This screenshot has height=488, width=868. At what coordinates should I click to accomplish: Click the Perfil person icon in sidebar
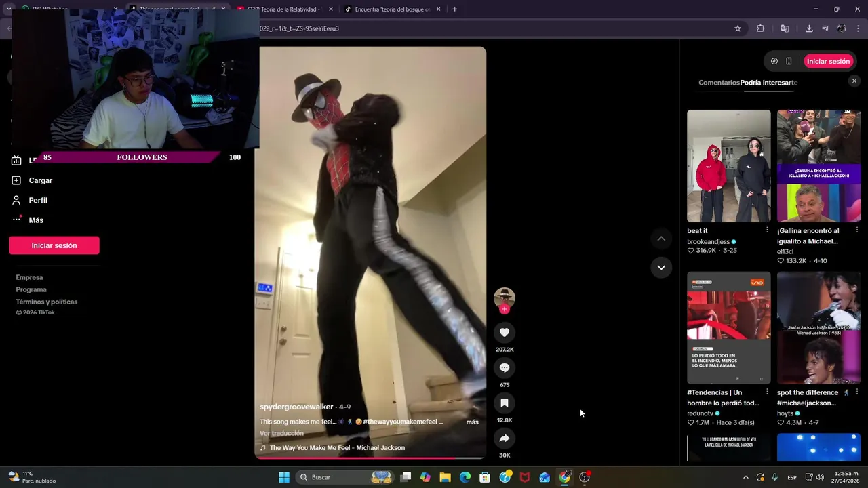(16, 200)
